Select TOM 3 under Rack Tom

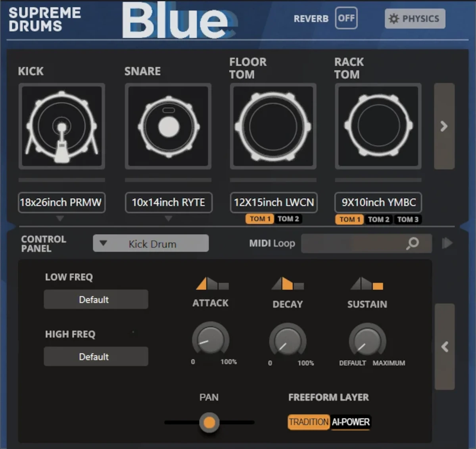click(407, 220)
